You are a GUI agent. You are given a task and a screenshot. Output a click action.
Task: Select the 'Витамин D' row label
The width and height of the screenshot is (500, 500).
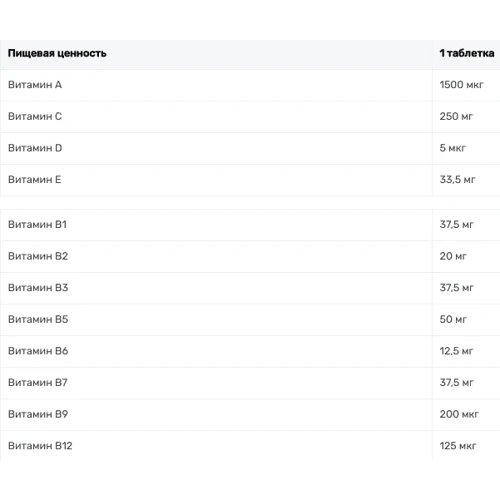(35, 148)
